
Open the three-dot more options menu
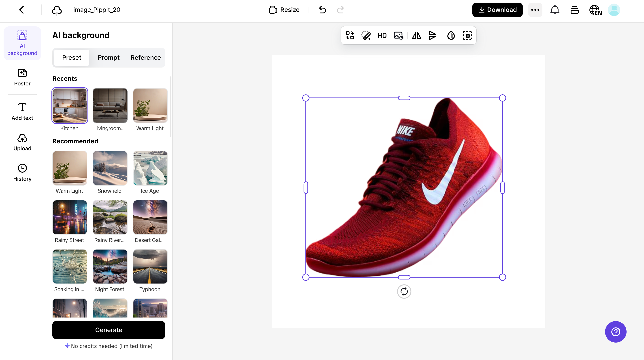pos(535,10)
